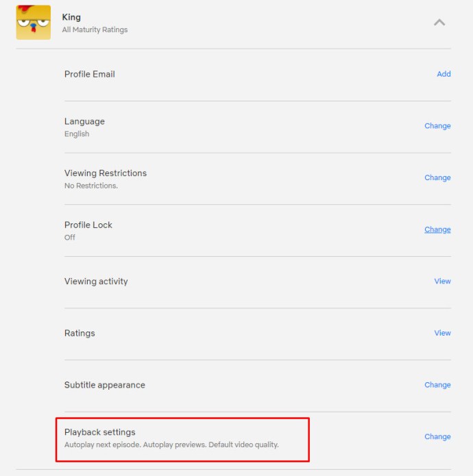Click the Profile Email row label
The image size is (473, 476).
coord(89,74)
